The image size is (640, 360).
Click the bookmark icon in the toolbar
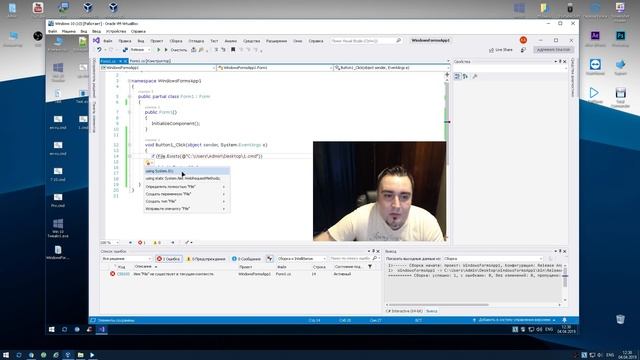(x=233, y=50)
